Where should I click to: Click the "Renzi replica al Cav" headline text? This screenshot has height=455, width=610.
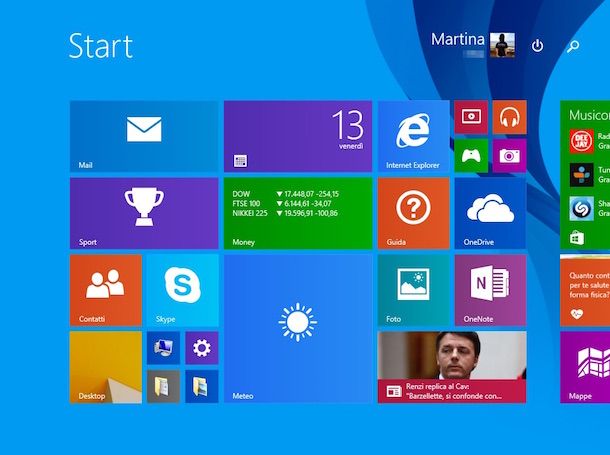click(x=438, y=387)
